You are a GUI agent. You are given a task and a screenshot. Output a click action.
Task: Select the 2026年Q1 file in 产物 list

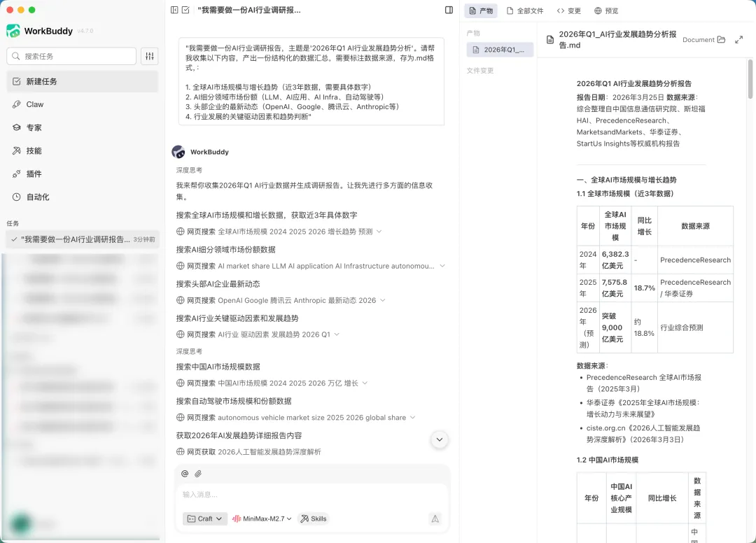click(500, 50)
